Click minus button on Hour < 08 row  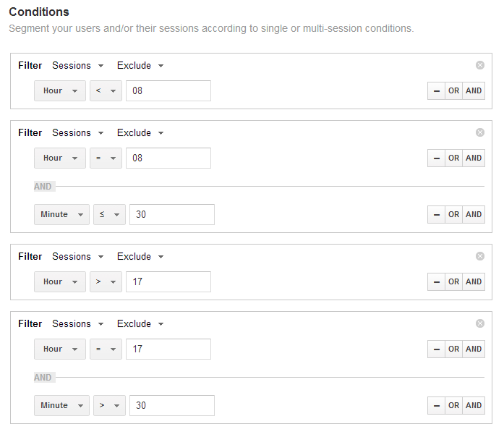[436, 91]
